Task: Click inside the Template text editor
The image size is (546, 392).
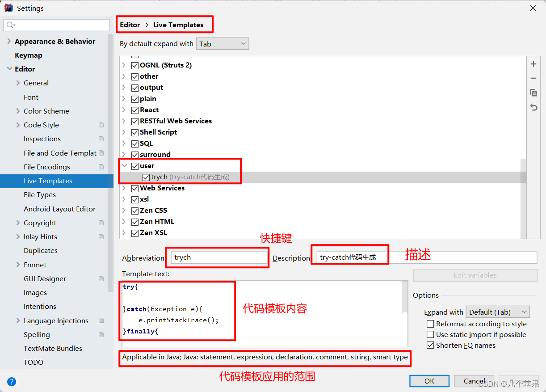Action: coord(265,314)
